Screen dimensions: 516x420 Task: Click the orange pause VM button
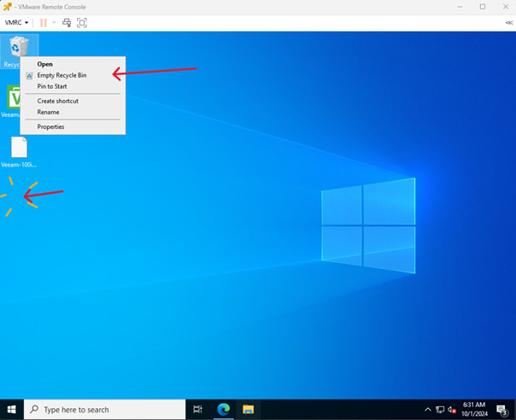44,22
